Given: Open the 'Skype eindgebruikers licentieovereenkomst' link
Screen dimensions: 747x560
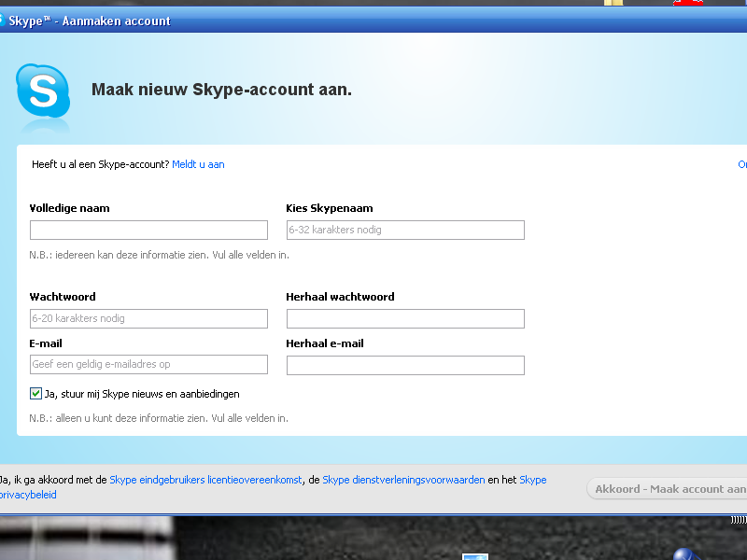Looking at the screenshot, I should (205, 480).
